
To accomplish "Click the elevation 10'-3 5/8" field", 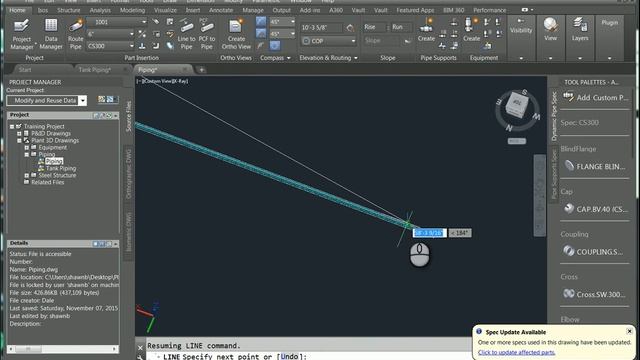I will (322, 28).
